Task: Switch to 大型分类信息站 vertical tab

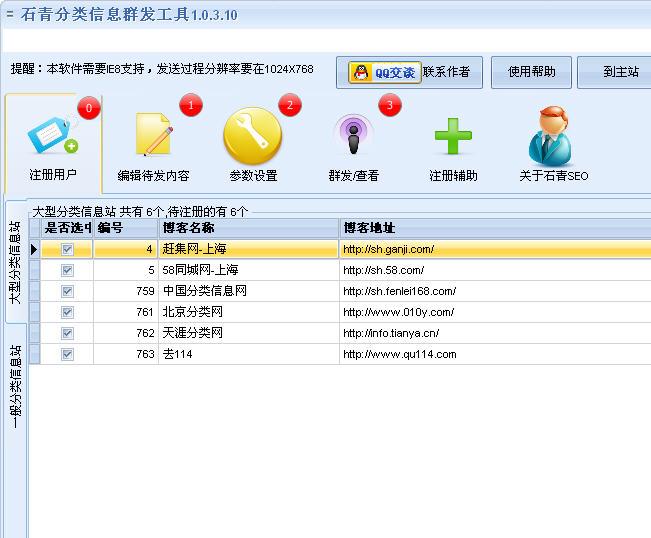Action: (16, 262)
